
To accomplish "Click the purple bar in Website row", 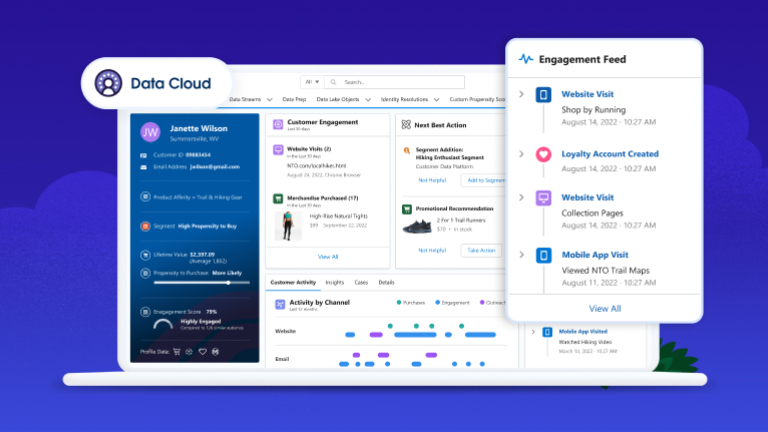I will (376, 335).
